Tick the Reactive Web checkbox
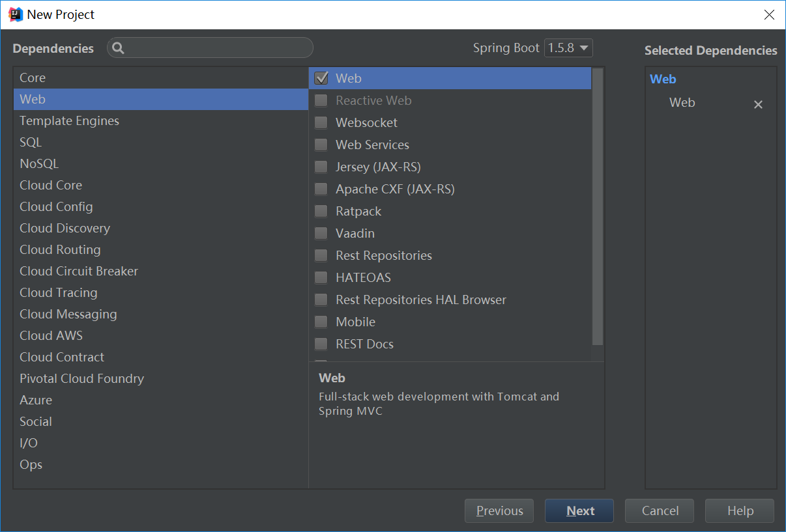Screen dimensions: 786x532 [321, 100]
